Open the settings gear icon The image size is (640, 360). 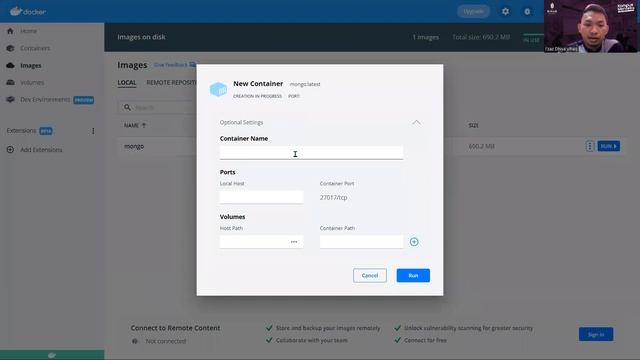(505, 11)
